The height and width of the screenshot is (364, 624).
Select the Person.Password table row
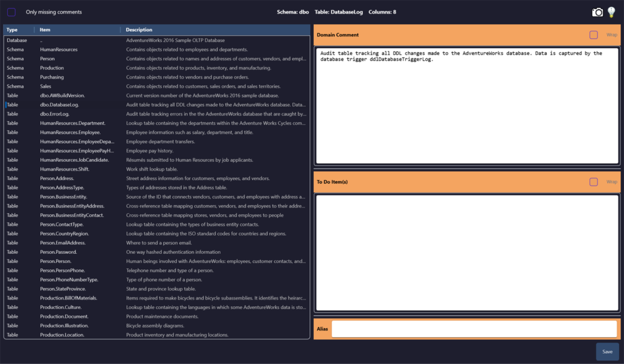tap(157, 252)
